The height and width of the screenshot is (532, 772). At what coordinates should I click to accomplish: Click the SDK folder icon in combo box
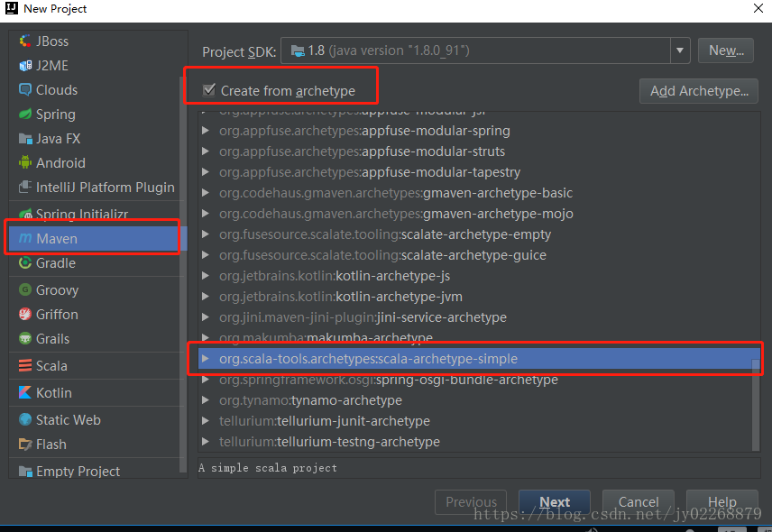[298, 50]
